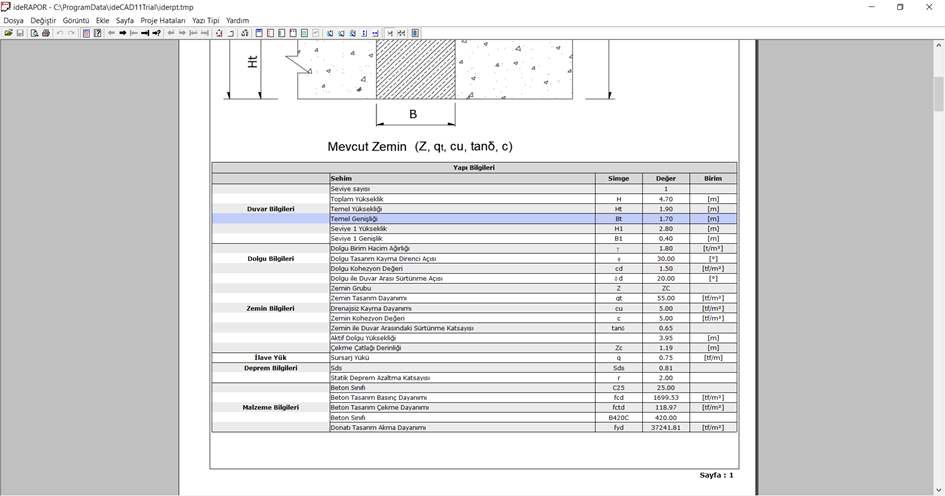The width and height of the screenshot is (945, 496).
Task: Click the 'Duvar Bilgileri' group label
Action: pyautogui.click(x=271, y=209)
